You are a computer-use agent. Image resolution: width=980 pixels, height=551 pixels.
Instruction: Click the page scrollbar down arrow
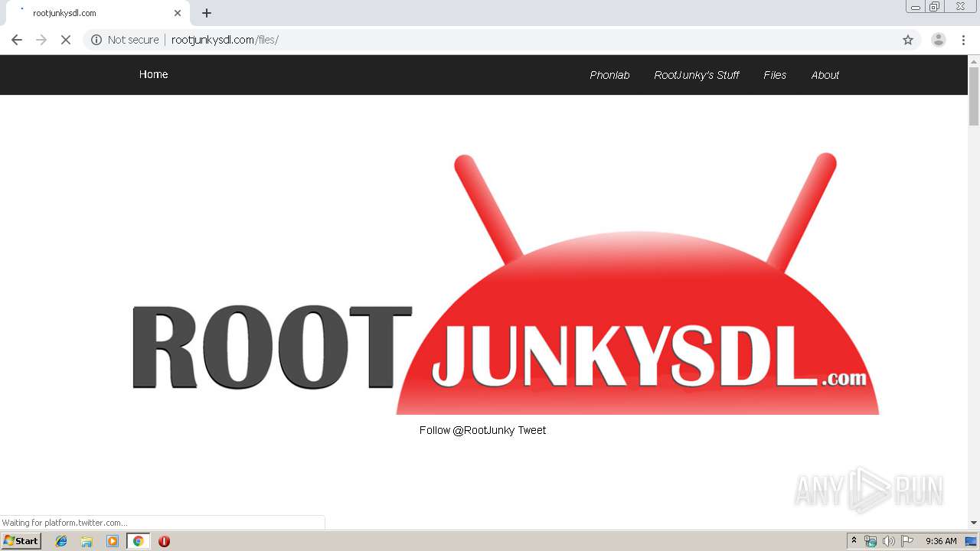[x=974, y=523]
